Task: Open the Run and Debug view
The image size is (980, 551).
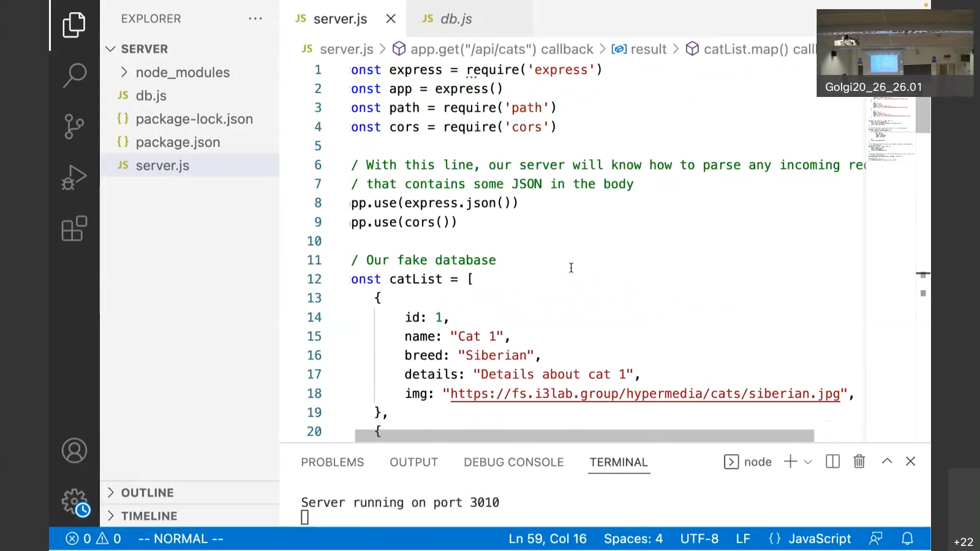Action: [75, 177]
